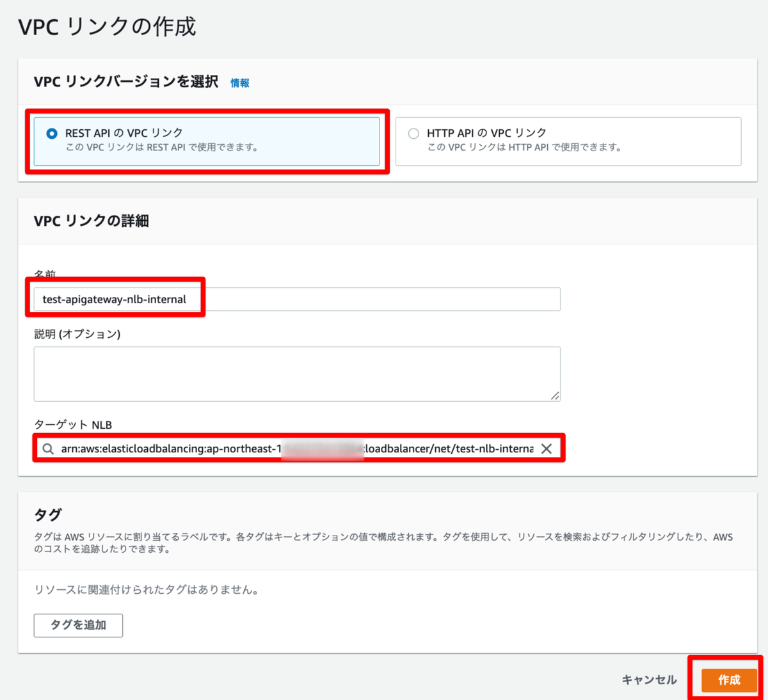This screenshot has width=768, height=700.
Task: Open the 情報 link beside VPC リンクバージョンを選択
Action: 240,83
